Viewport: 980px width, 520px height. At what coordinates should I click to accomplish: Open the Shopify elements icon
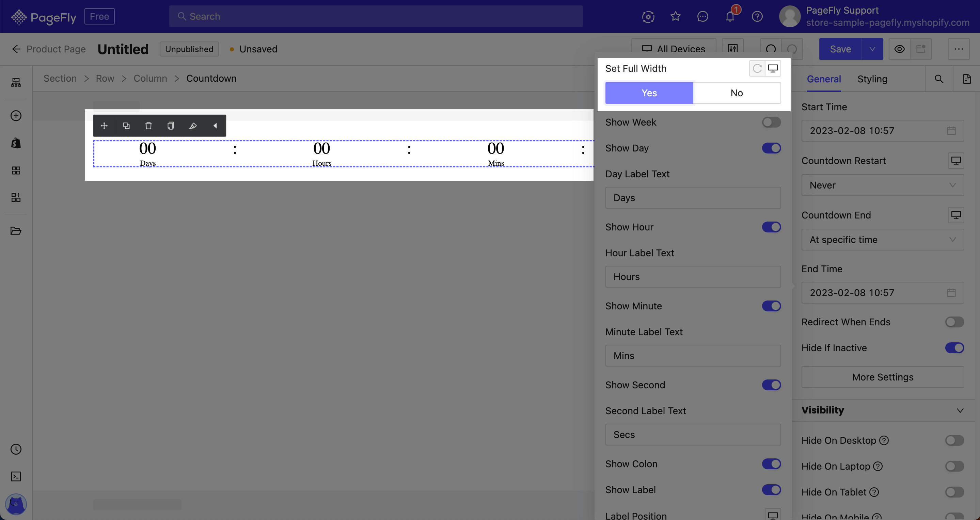(16, 143)
